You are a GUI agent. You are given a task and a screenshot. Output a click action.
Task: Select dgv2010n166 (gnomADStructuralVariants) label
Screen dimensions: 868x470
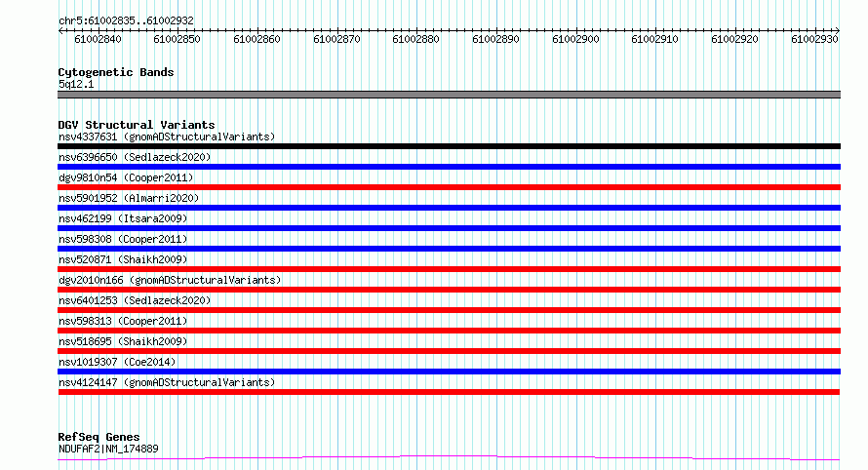[170, 280]
